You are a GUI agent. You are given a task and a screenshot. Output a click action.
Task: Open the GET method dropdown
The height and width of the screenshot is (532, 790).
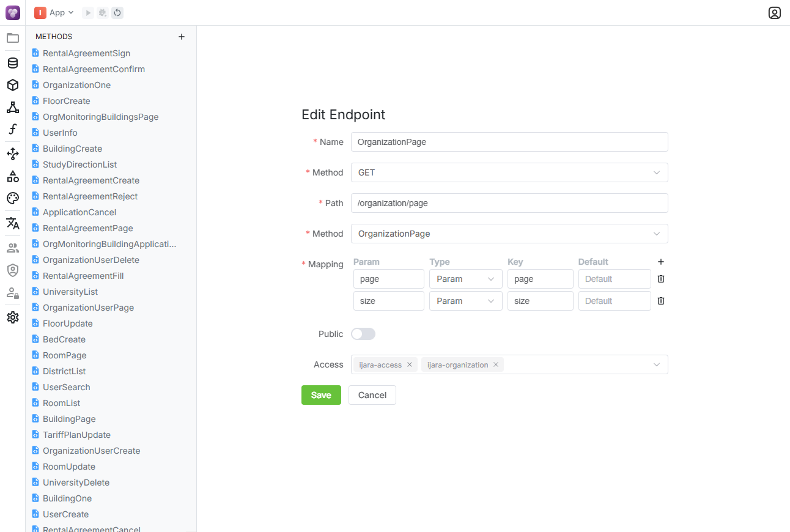tap(509, 172)
